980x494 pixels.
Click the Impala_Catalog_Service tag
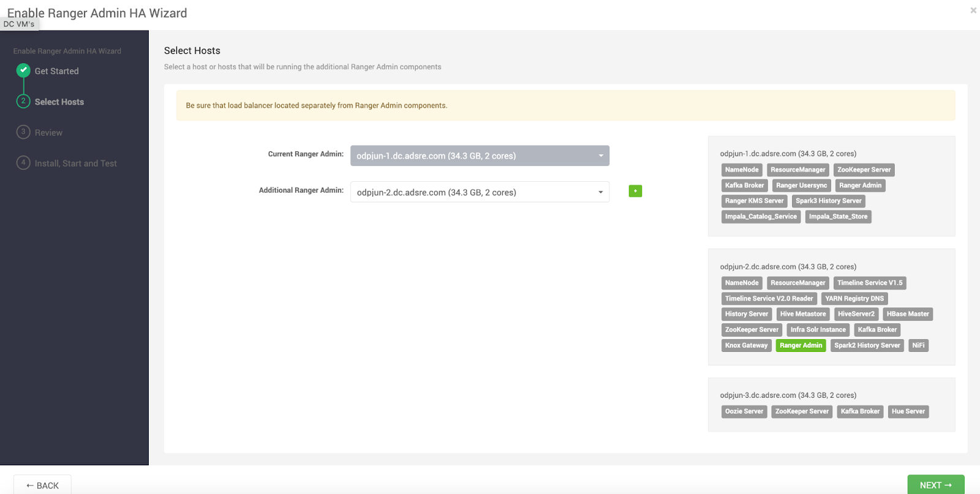click(x=761, y=217)
